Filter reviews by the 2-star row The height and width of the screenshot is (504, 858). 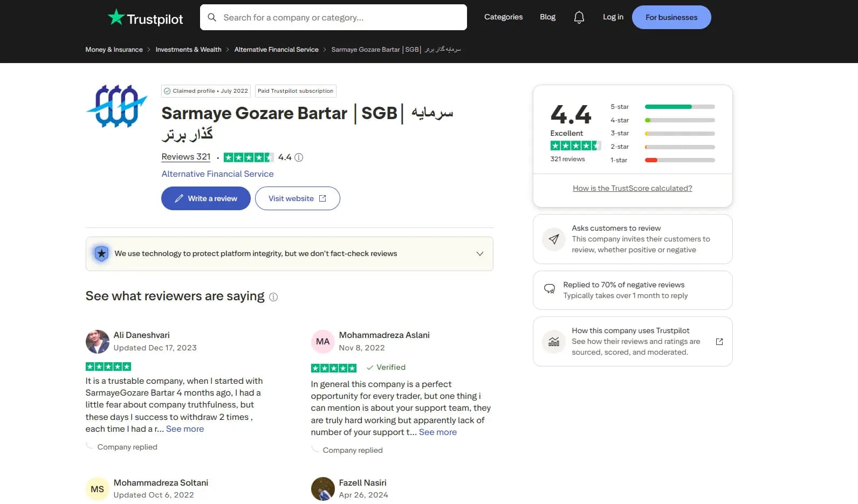click(663, 147)
